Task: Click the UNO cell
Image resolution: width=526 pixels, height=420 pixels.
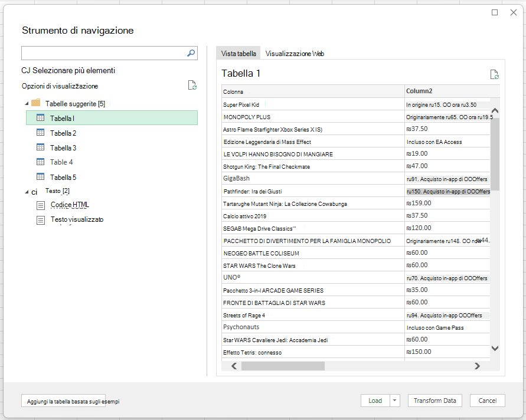Action: [x=313, y=278]
